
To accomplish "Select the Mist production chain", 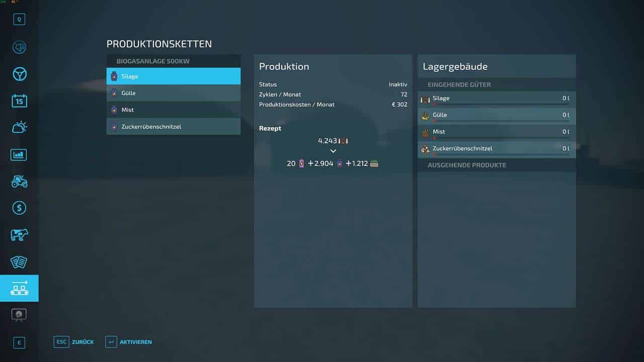I will [174, 110].
